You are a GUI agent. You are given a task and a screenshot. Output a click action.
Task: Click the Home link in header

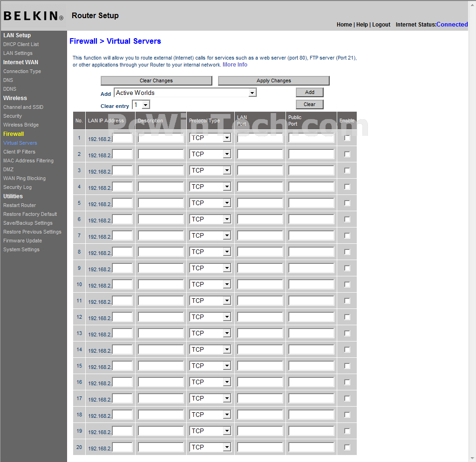click(x=344, y=25)
